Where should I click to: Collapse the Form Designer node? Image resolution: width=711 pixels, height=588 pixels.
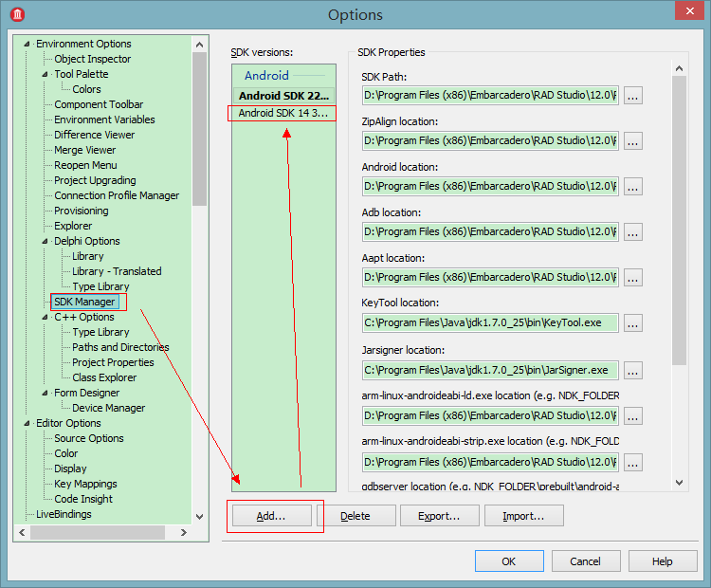point(45,393)
